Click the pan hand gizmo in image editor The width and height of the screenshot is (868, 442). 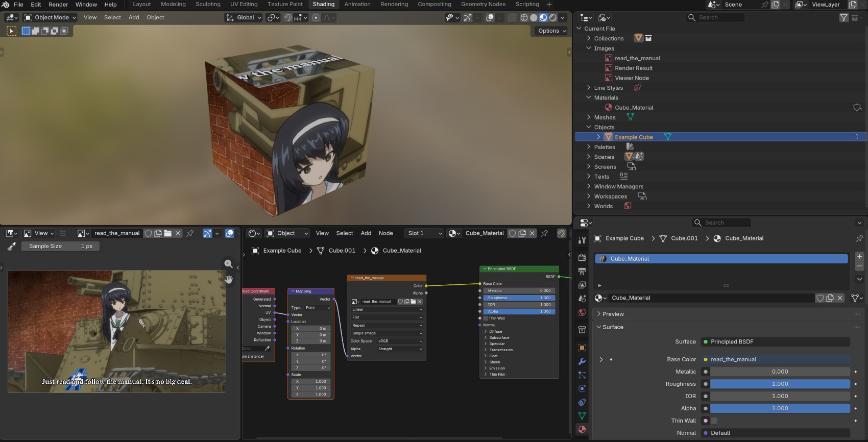[x=229, y=279]
